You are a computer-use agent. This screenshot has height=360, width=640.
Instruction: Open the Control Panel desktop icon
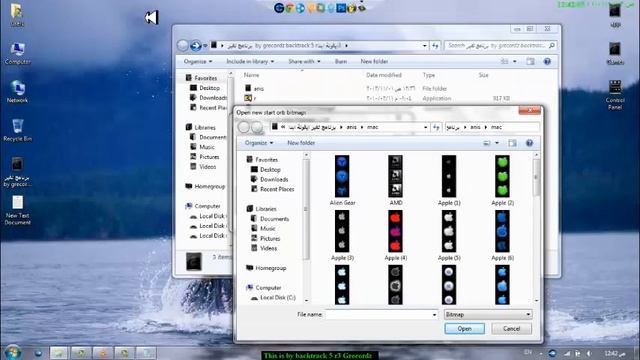[x=615, y=95]
